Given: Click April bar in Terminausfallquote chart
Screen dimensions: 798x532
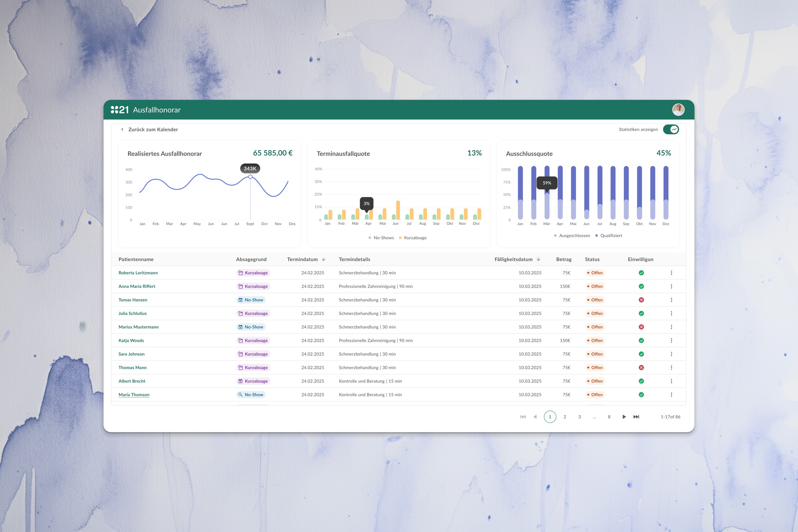Looking at the screenshot, I should (x=366, y=217).
